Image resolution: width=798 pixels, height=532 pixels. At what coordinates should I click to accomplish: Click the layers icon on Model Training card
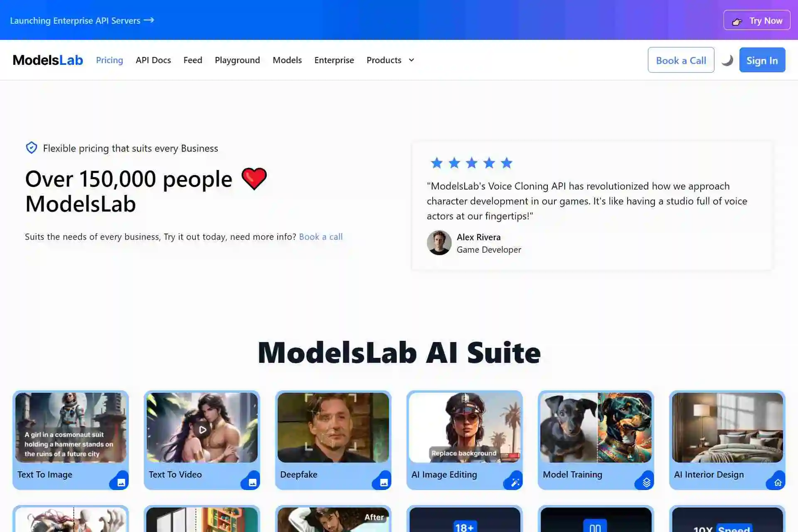[646, 482]
